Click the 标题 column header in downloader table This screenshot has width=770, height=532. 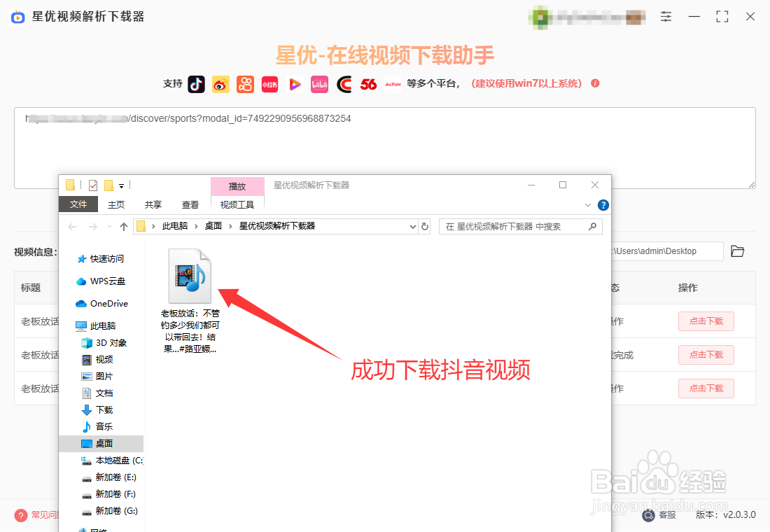coord(30,288)
